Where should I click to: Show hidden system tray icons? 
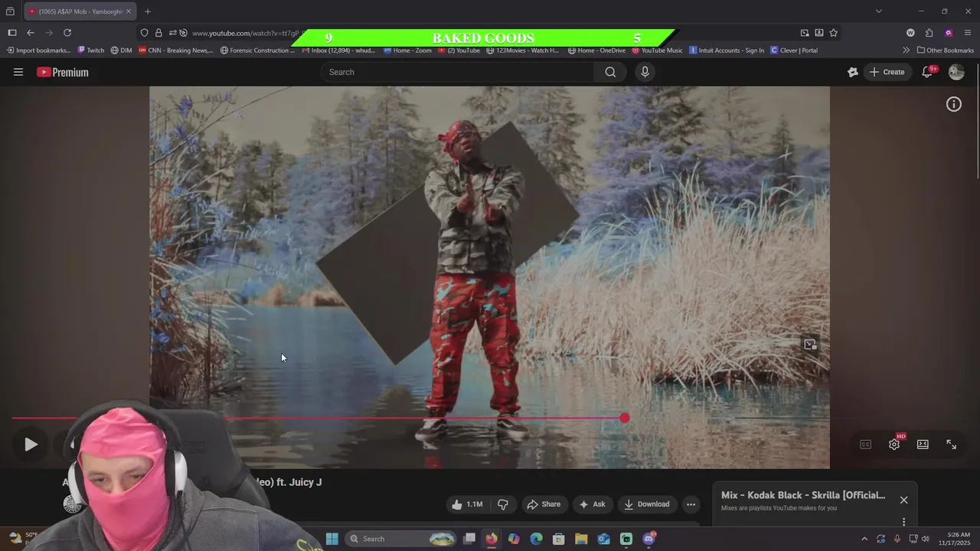pos(864,539)
